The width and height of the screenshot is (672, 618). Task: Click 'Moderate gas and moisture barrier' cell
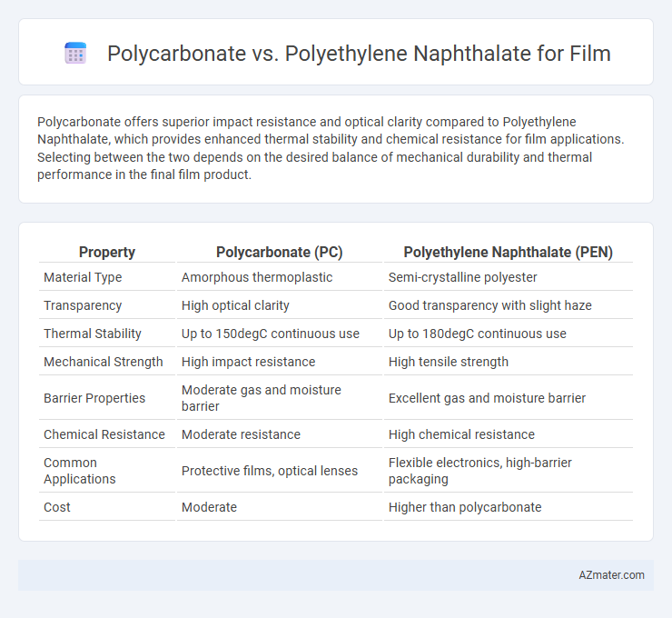click(262, 398)
